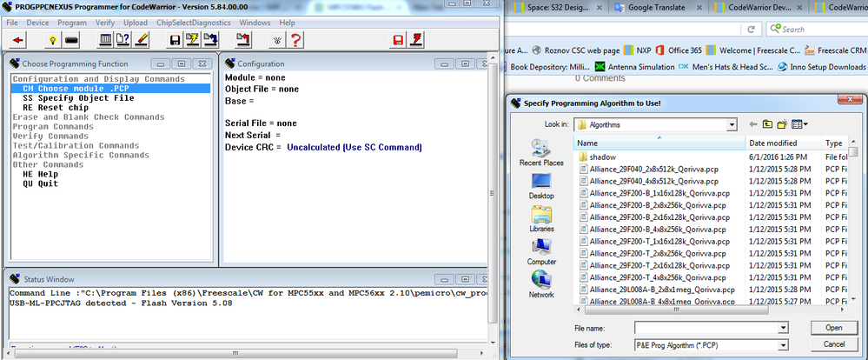
Task: Click the yellow lightning program toolbar icon
Action: tap(193, 40)
